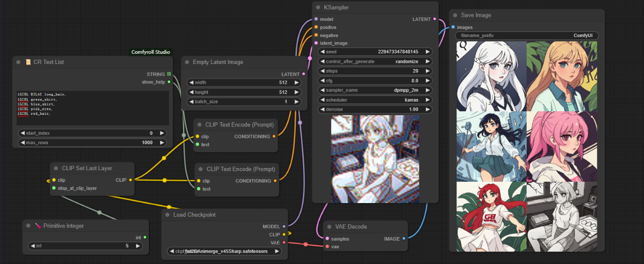This screenshot has height=264, width=644.
Task: Select the checkpoint file name selector
Action: click(x=224, y=251)
